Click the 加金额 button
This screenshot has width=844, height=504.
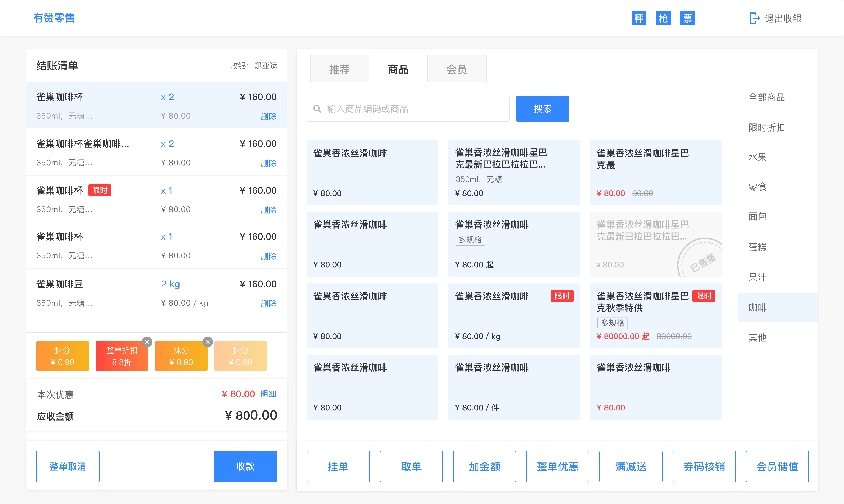pyautogui.click(x=484, y=466)
